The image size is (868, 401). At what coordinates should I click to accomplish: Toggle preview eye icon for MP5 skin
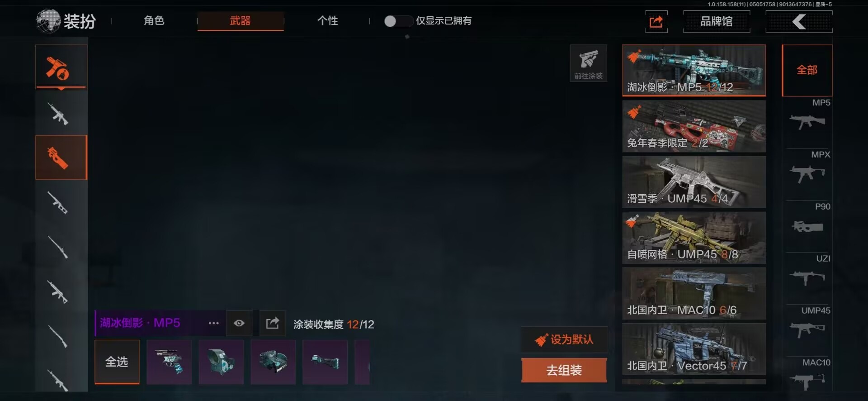coord(239,323)
